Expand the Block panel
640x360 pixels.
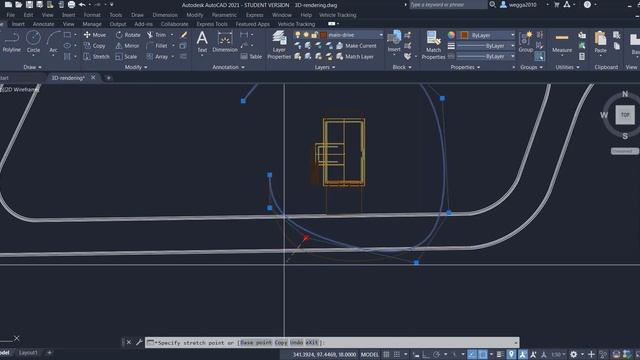click(402, 67)
